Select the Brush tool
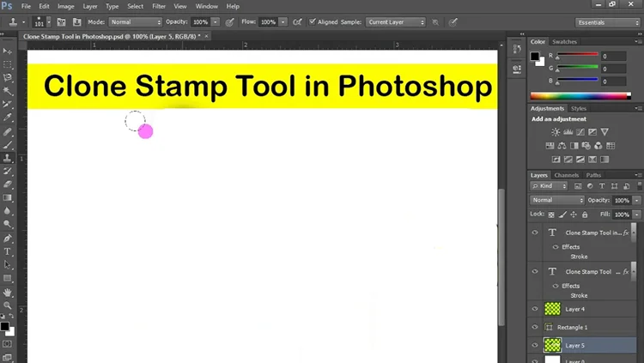This screenshot has width=644, height=363. coord(8,144)
